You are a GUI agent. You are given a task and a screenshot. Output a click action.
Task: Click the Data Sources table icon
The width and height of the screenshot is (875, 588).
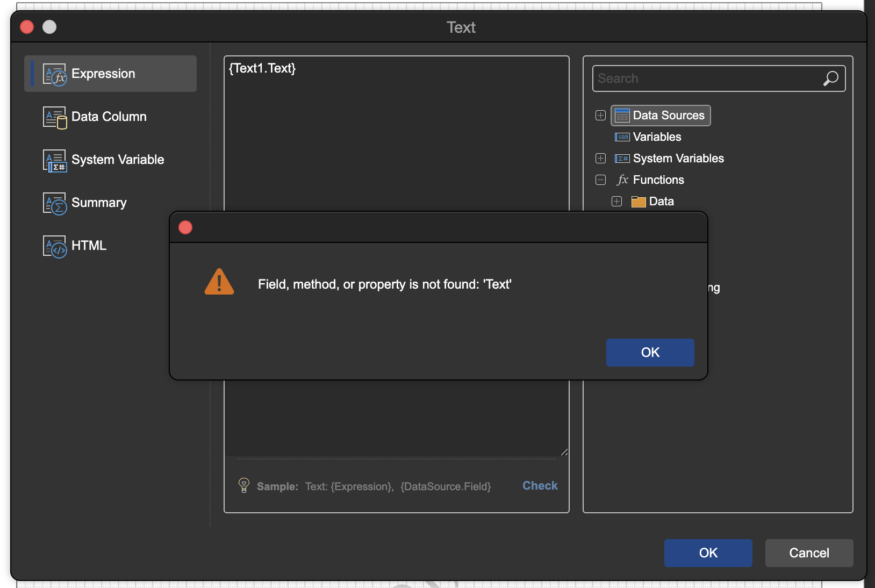coord(622,116)
